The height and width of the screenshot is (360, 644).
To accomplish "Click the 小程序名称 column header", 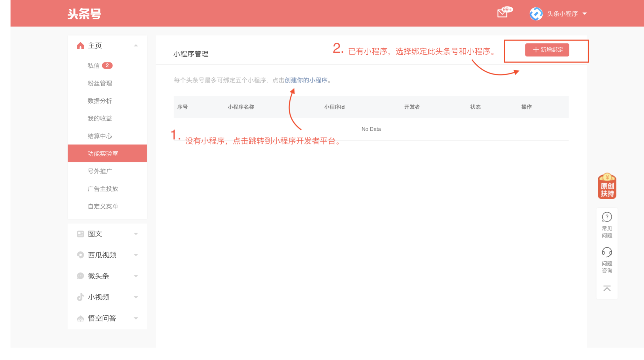I will coord(241,107).
